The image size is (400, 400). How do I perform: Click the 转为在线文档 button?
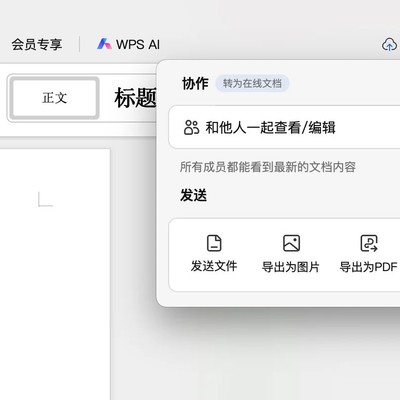(x=252, y=83)
